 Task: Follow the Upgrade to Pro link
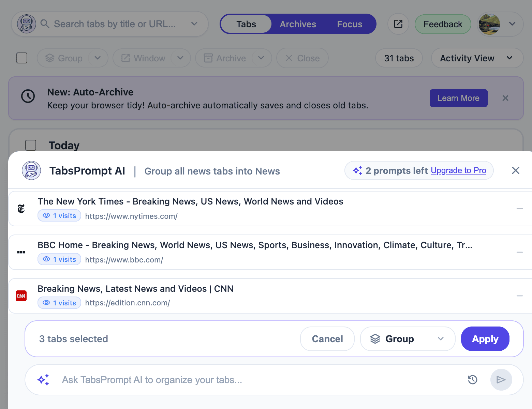[x=458, y=170]
